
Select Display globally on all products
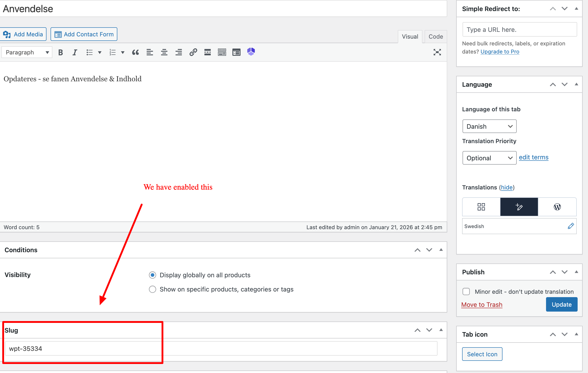[x=153, y=275]
